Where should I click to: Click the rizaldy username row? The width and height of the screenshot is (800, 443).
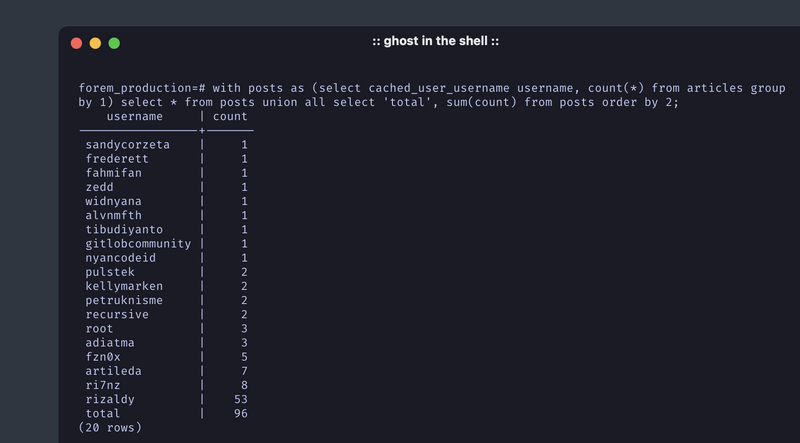(110, 399)
